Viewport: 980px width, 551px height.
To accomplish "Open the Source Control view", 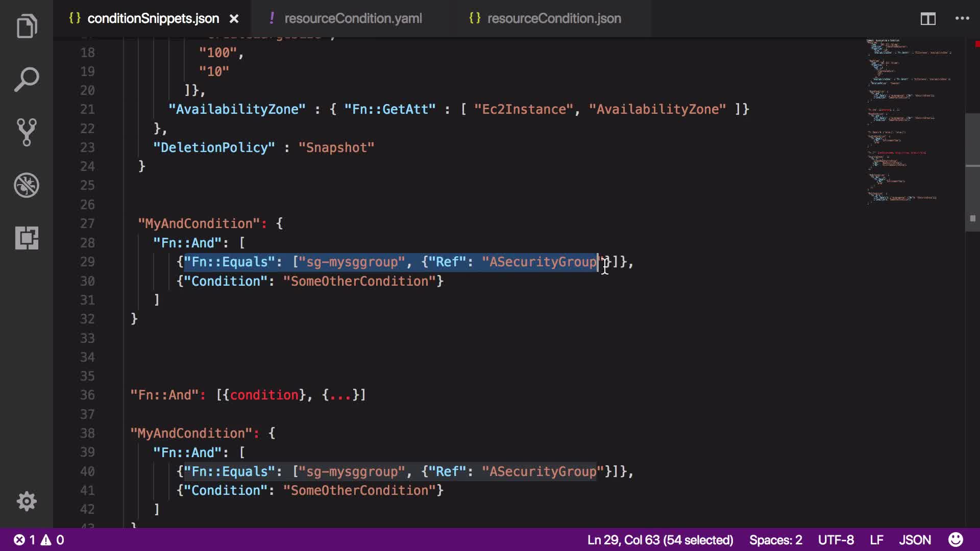I will (27, 132).
